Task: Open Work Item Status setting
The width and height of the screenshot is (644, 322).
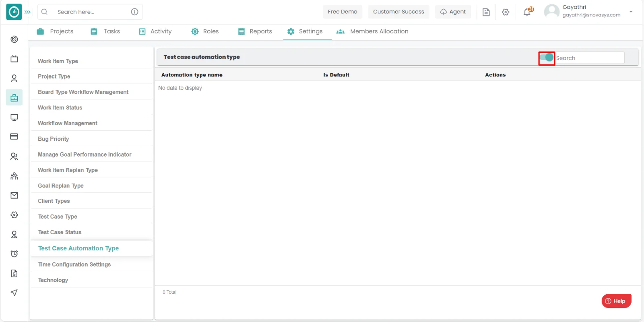Action: click(x=91, y=108)
